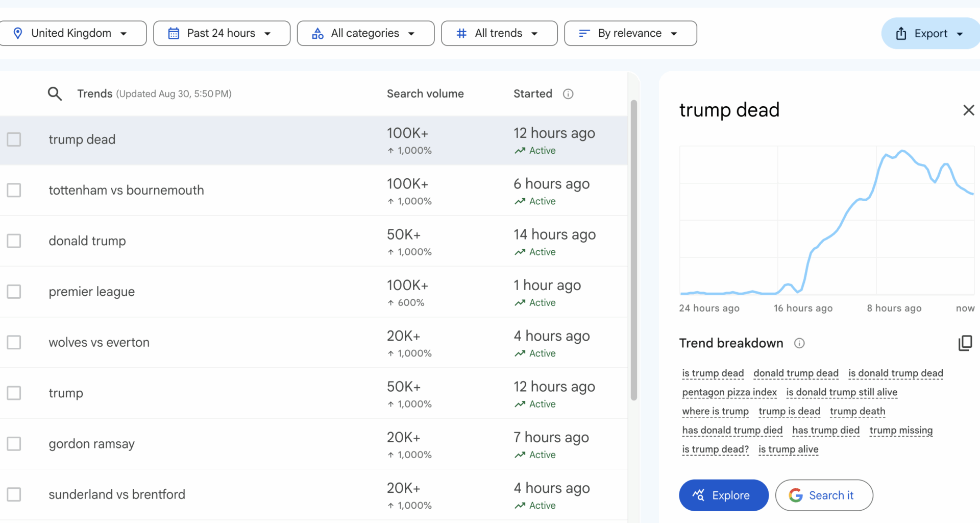Open the 'is donald trump dead' query link
This screenshot has height=523, width=980.
pyautogui.click(x=896, y=373)
